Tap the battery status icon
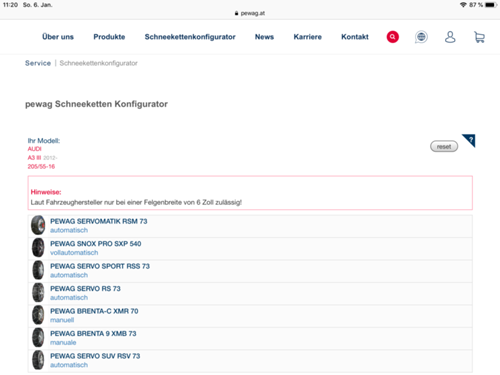 [x=491, y=5]
